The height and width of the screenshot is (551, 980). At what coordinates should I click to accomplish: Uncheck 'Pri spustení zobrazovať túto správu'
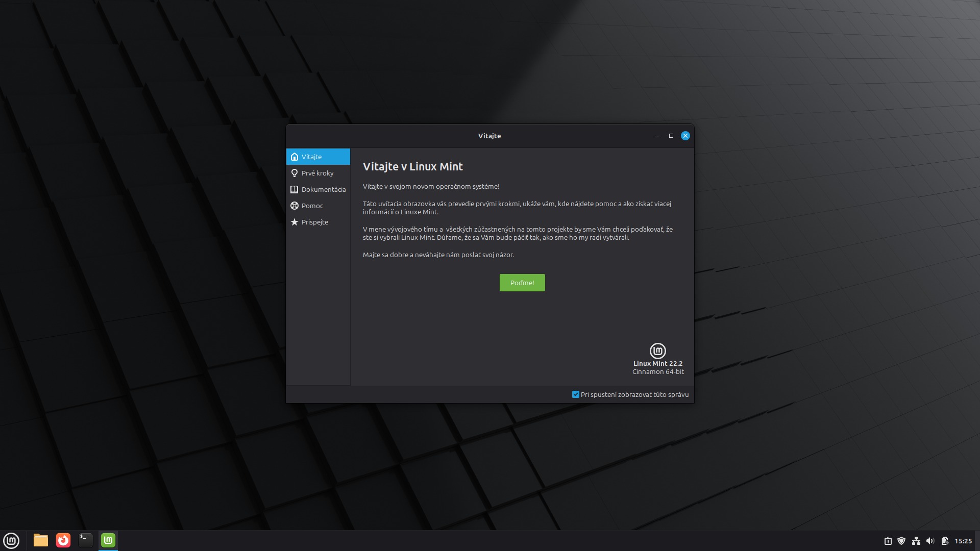tap(576, 394)
